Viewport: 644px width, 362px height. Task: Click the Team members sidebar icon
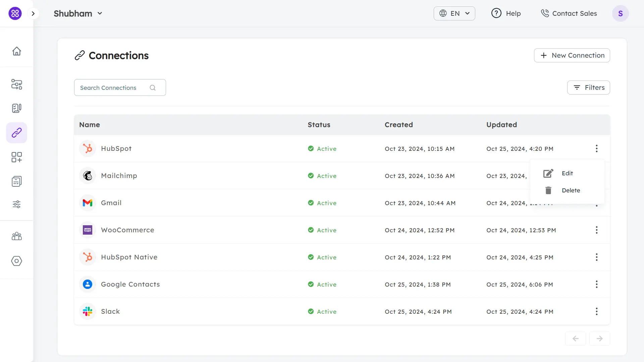click(16, 236)
